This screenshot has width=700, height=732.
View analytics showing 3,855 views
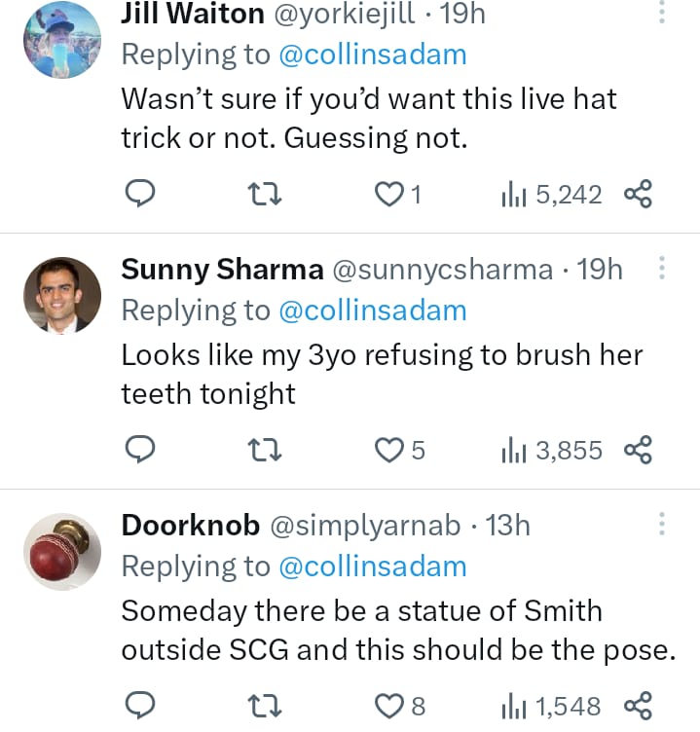(551, 450)
